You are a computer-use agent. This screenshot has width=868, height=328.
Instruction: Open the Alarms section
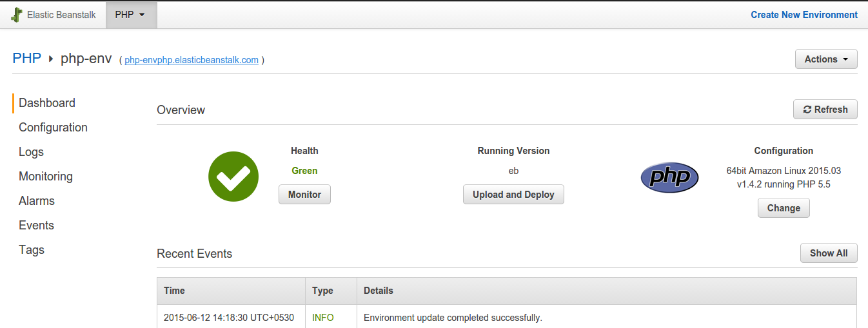37,201
